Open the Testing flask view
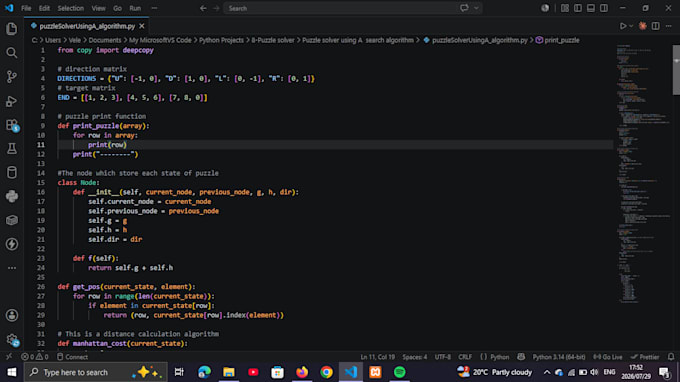Viewport: 680px width, 382px height. (12, 149)
